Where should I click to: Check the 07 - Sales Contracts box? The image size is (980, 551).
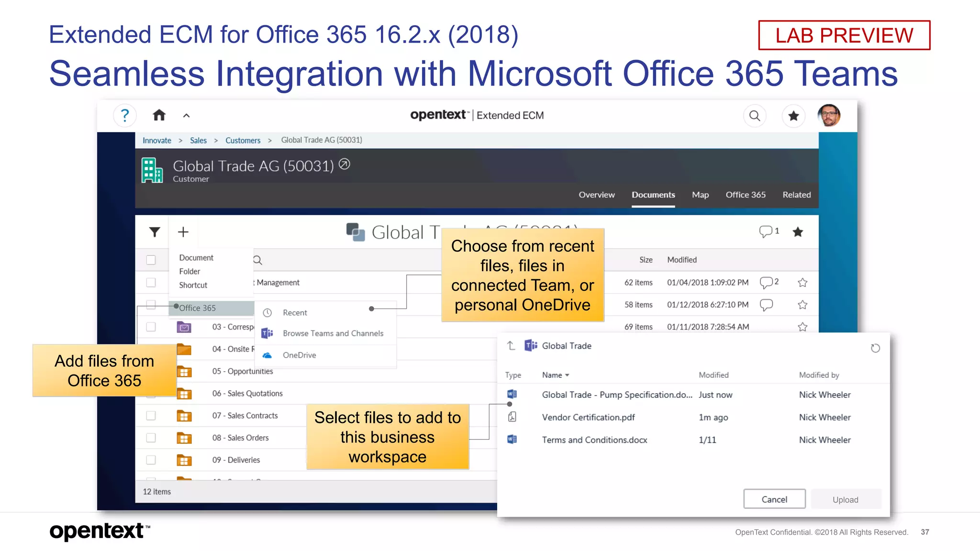151,416
